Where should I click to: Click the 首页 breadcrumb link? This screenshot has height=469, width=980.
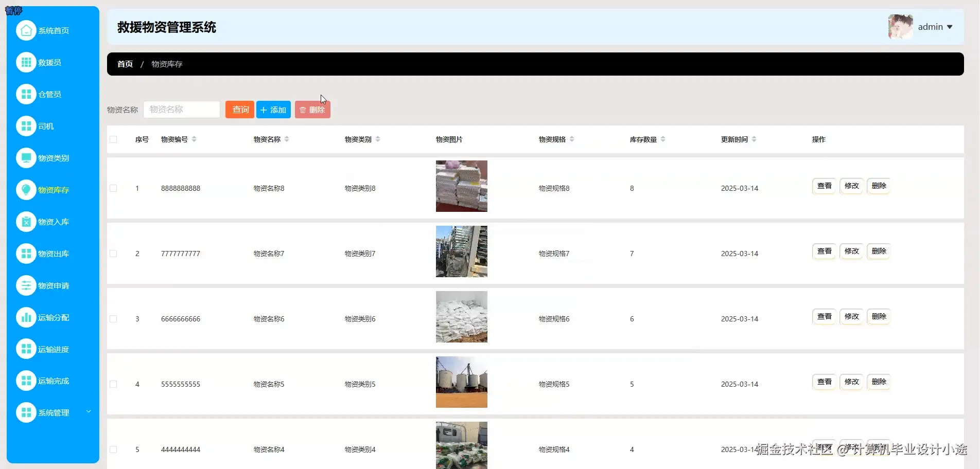[125, 64]
